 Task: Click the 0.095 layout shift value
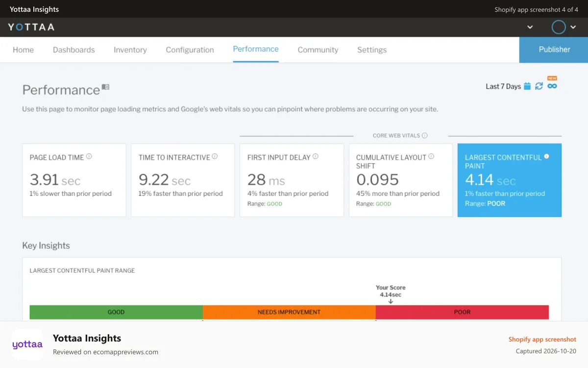pos(377,180)
